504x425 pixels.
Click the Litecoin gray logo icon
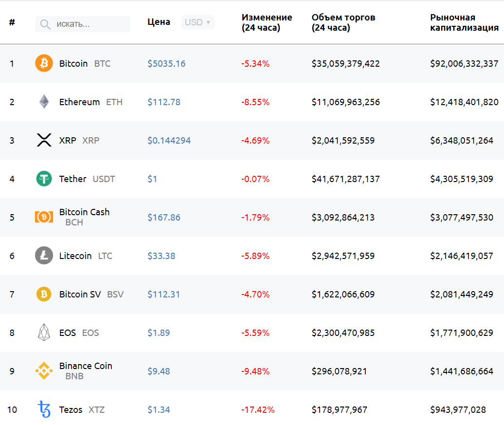click(x=44, y=256)
